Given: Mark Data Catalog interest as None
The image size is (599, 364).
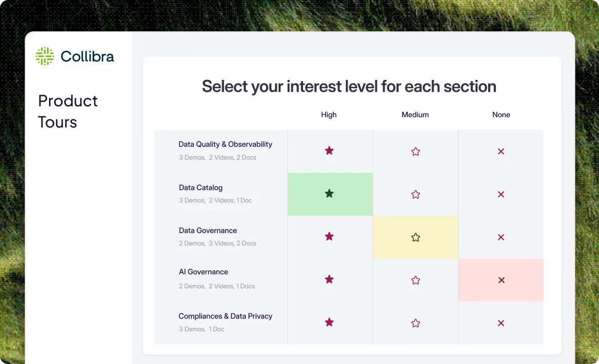Looking at the screenshot, I should (501, 194).
